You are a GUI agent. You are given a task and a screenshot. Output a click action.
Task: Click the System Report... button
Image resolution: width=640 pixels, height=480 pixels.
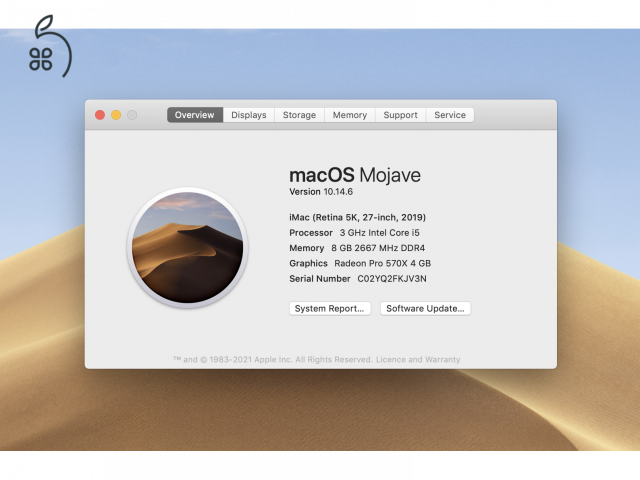[x=330, y=309]
